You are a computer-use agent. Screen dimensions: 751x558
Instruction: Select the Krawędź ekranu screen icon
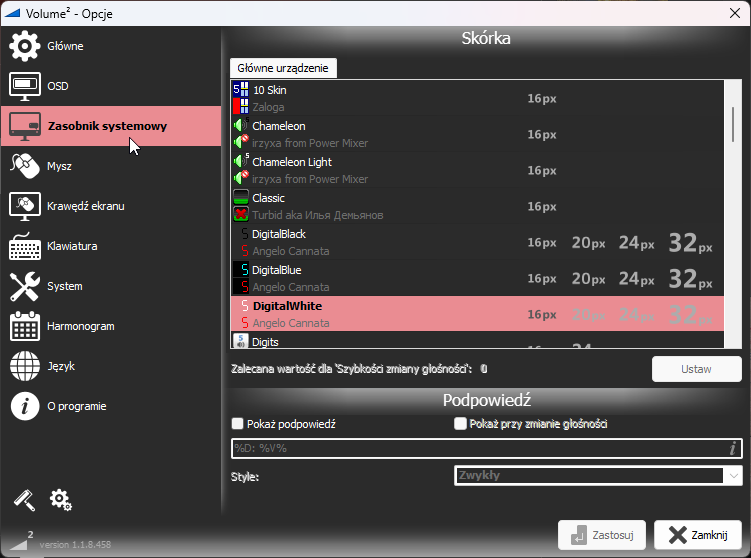[x=24, y=206]
